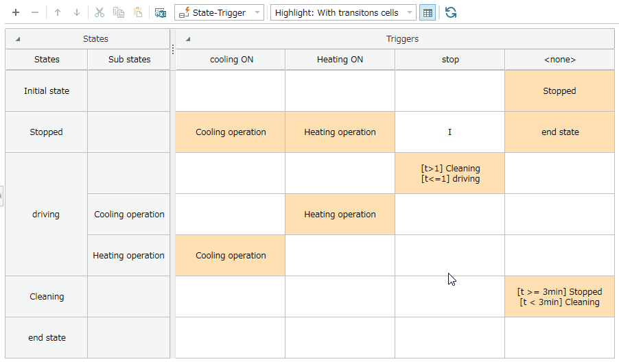Select the Heating operation sub state cell
This screenshot has width=619, height=364.
pyautogui.click(x=129, y=256)
